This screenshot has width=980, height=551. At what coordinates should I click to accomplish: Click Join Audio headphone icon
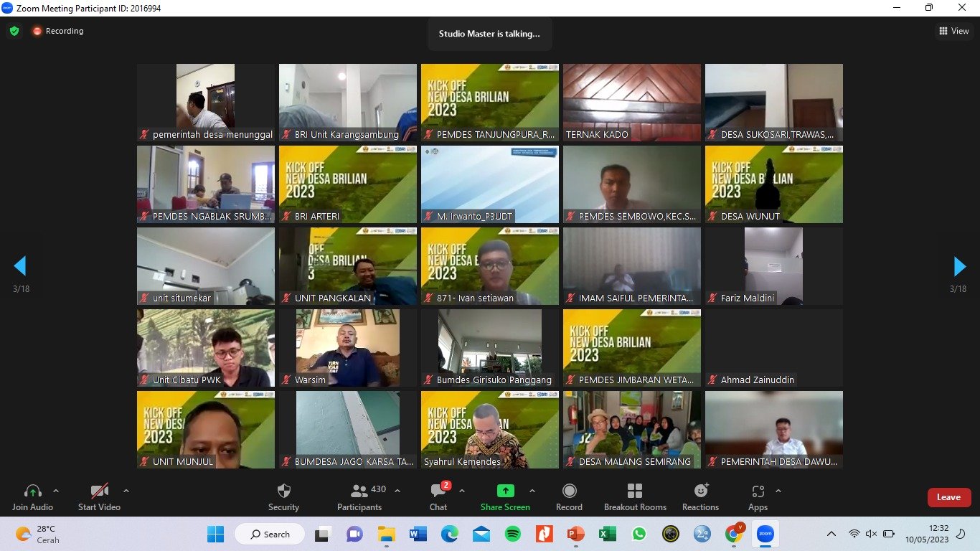(33, 491)
